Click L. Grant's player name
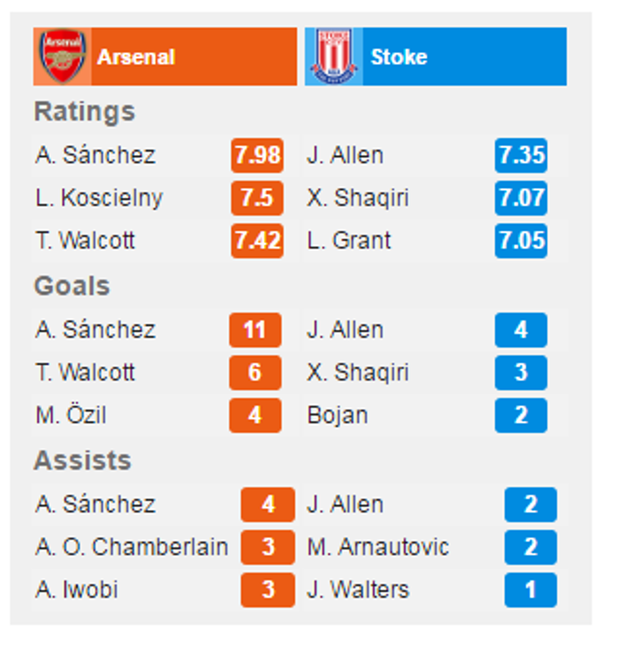This screenshot has width=644, height=648. pos(349,241)
